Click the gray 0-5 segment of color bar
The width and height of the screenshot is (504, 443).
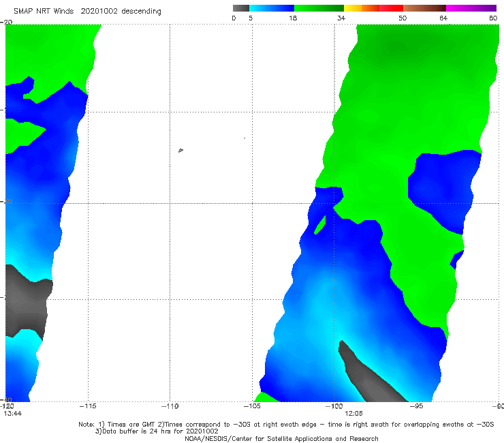pyautogui.click(x=241, y=8)
